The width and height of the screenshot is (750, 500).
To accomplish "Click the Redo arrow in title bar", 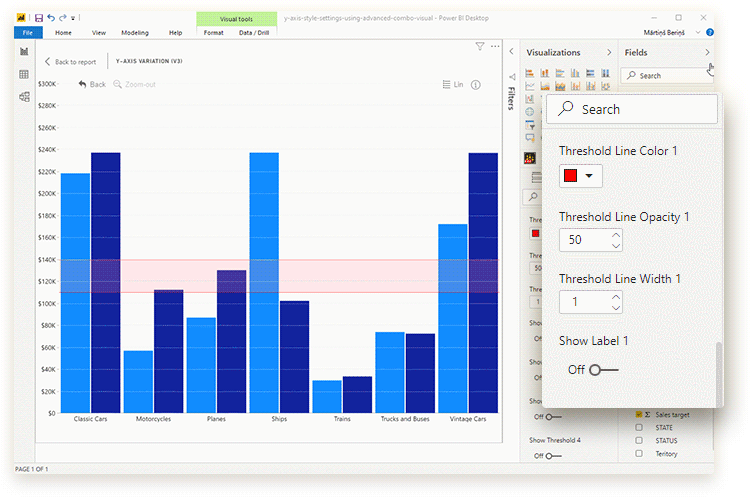I will click(63, 18).
